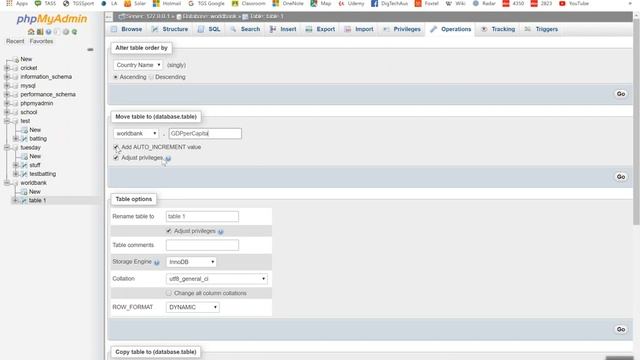Click cricket database icon

tap(16, 68)
